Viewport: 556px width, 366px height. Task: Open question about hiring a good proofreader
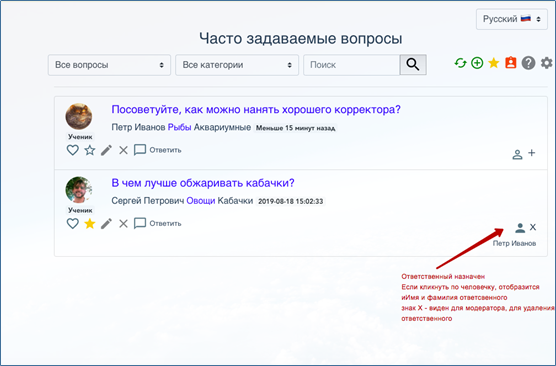point(256,110)
